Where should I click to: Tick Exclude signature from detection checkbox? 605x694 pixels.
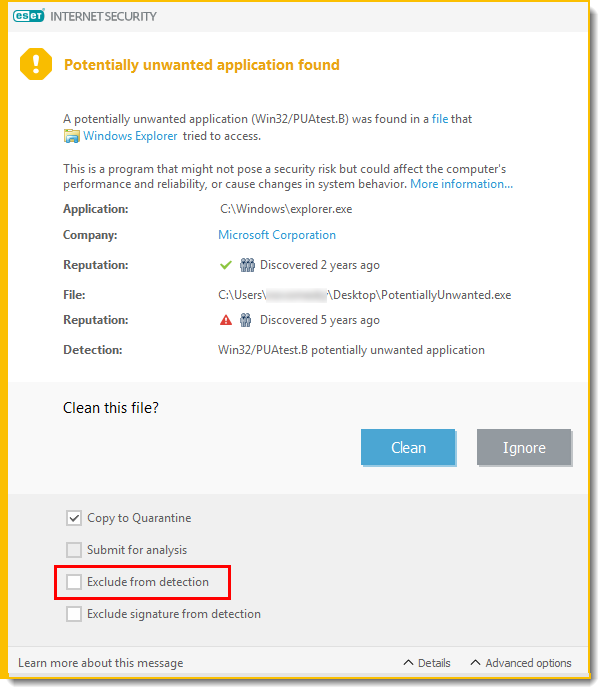point(74,614)
